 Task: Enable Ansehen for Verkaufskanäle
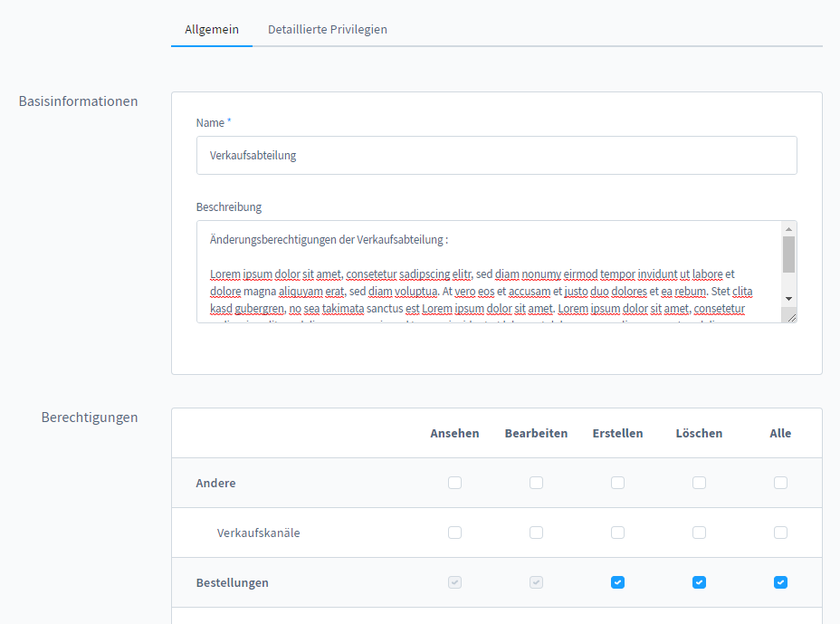coord(454,533)
